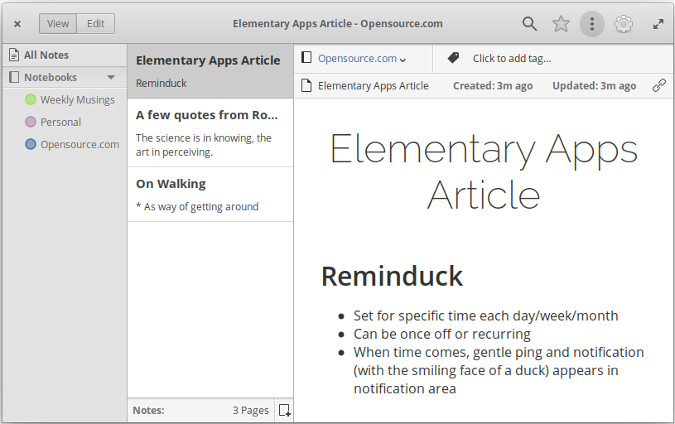Click the 'Click to add tag...' field
This screenshot has width=675, height=424.
pos(511,58)
